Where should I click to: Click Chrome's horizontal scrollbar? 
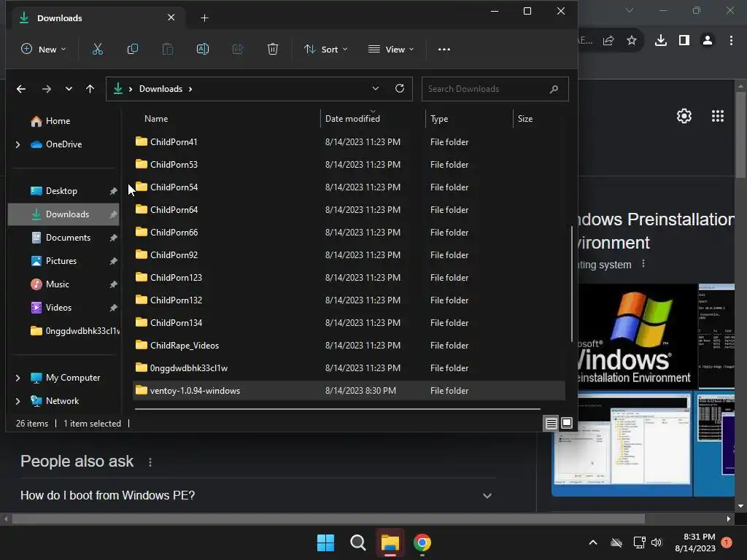(328, 518)
